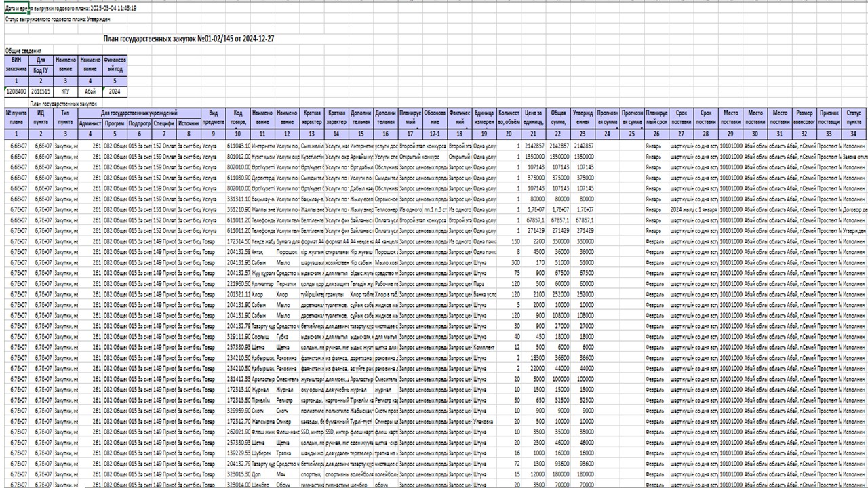Click the 'Количество, объём' column header

[x=509, y=117]
